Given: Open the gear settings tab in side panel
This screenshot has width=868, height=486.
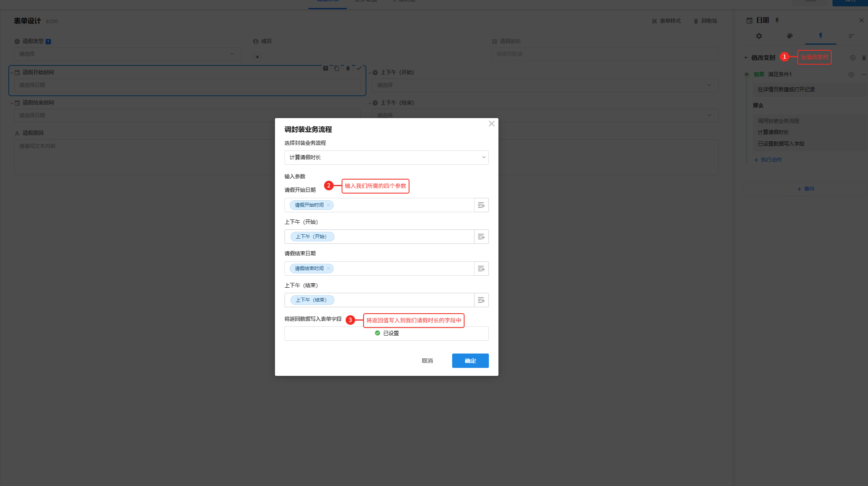Looking at the screenshot, I should tap(759, 36).
